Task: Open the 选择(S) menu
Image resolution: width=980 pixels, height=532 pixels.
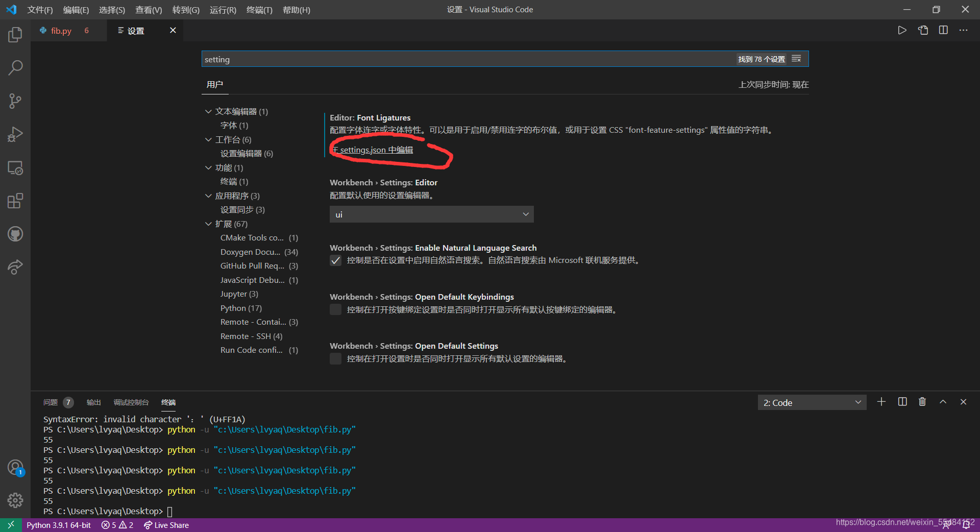Action: point(112,10)
